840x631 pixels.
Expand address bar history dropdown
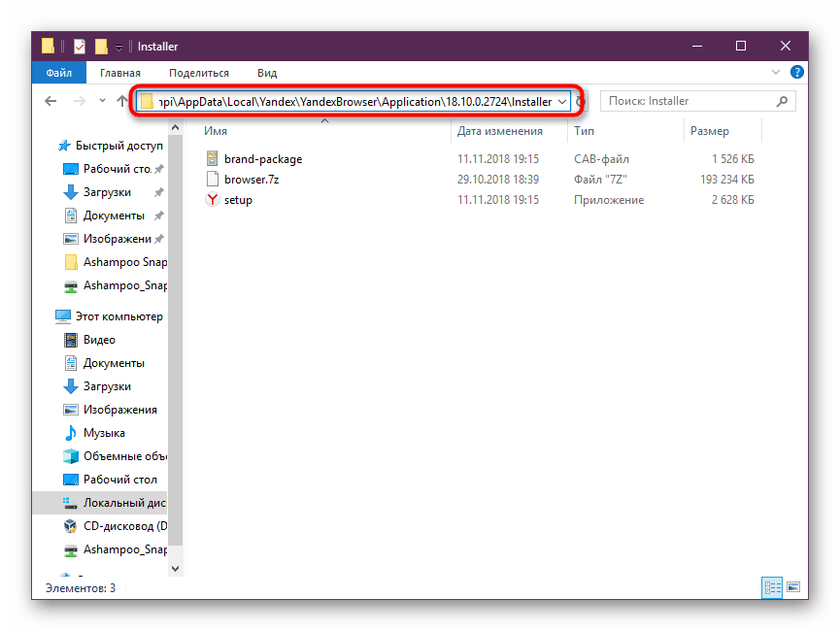coord(562,101)
